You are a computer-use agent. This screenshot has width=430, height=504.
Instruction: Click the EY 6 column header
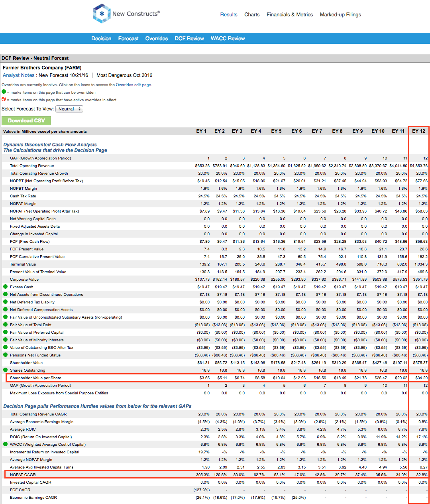click(x=296, y=131)
